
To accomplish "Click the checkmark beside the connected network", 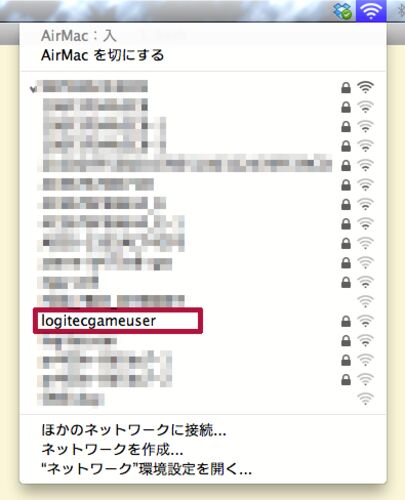I will pyautogui.click(x=33, y=89).
